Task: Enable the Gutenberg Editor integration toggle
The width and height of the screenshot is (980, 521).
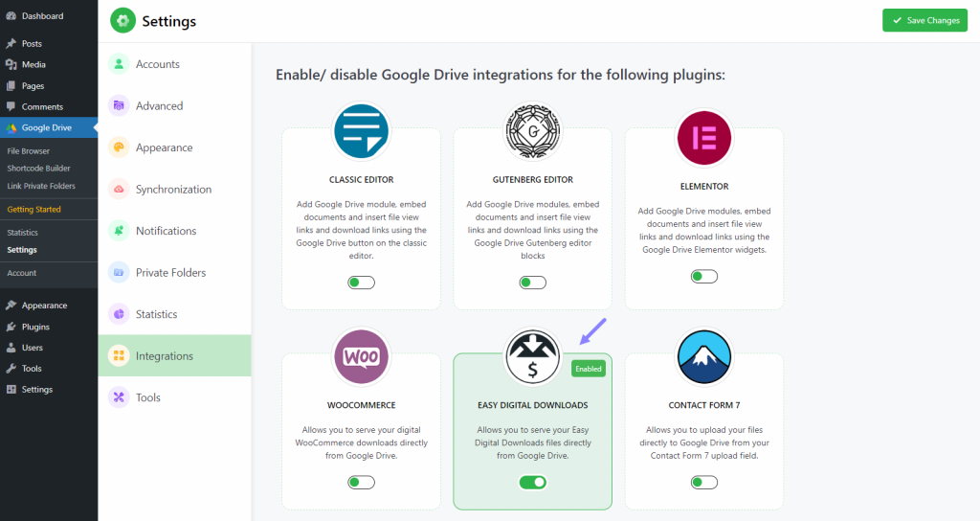Action: coord(532,283)
